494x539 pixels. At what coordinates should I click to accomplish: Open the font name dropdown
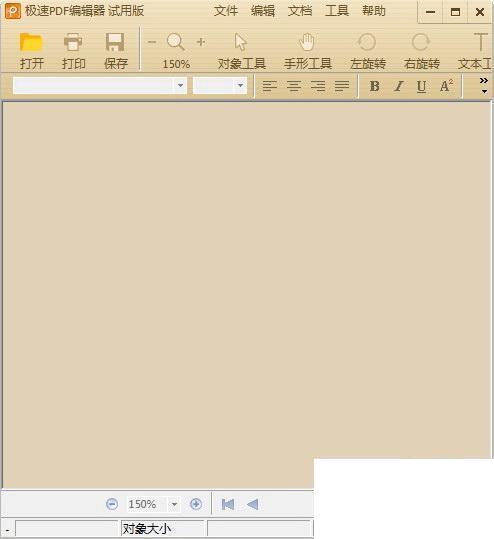(x=180, y=85)
